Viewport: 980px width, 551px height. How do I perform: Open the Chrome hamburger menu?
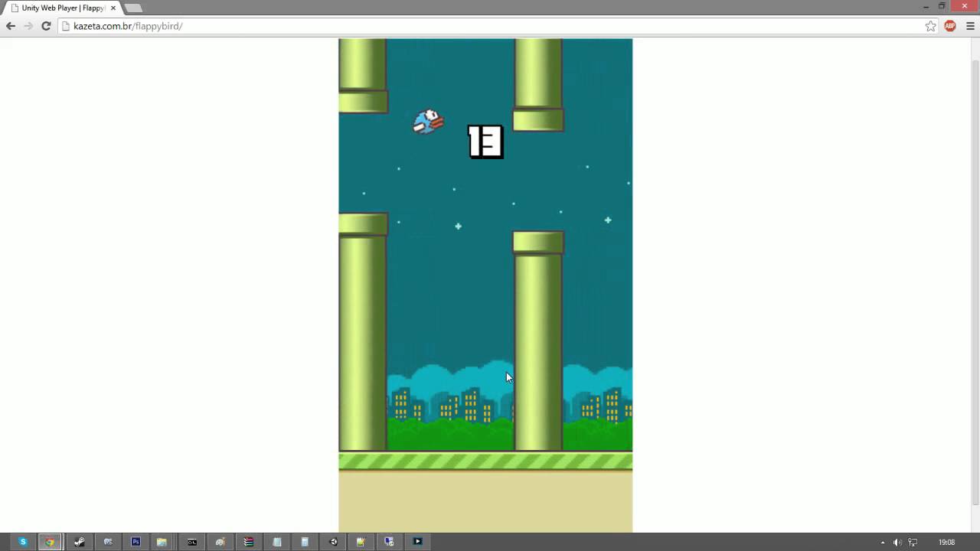pyautogui.click(x=970, y=26)
